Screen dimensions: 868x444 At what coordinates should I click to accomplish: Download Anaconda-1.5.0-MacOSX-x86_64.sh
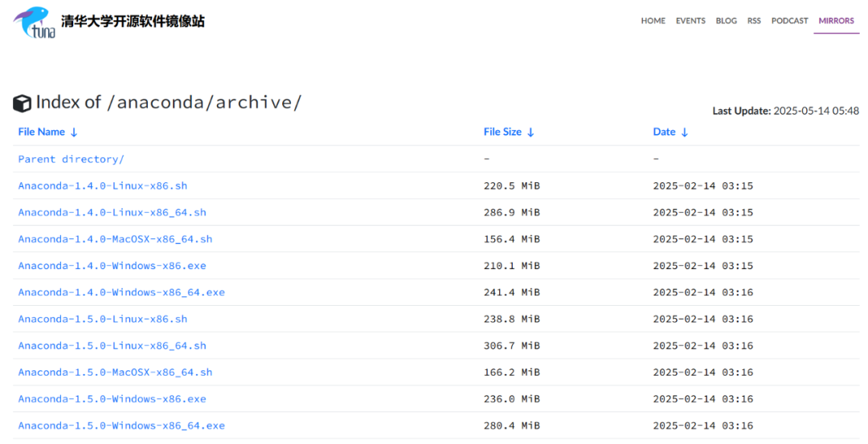coord(115,372)
